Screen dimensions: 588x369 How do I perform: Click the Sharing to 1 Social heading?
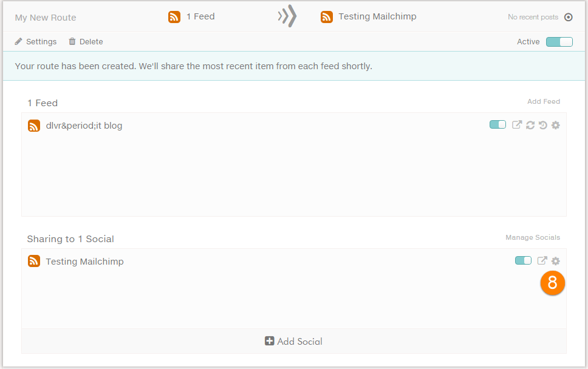tap(70, 239)
